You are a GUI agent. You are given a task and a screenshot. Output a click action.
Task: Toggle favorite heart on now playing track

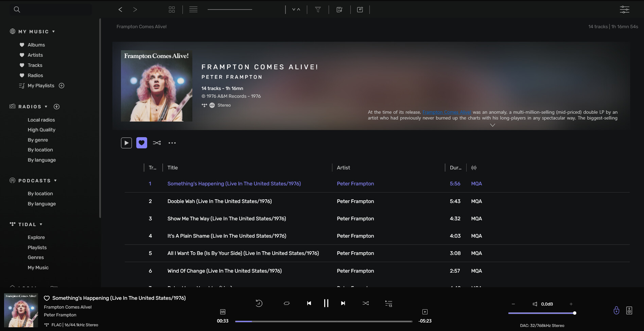pyautogui.click(x=47, y=298)
